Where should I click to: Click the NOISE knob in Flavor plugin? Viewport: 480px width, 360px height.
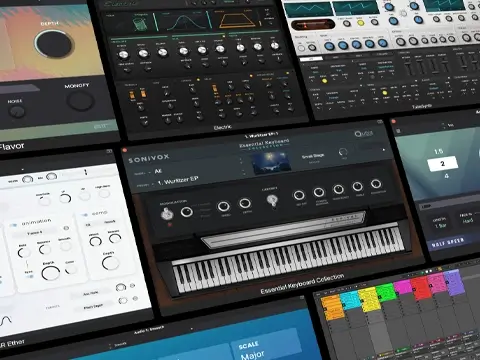17,112
